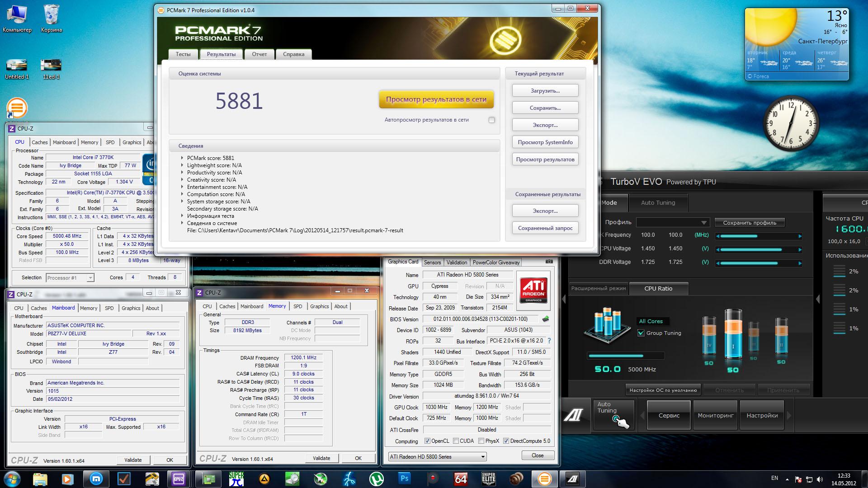This screenshot has height=488, width=868.
Task: Adjust the DDR Voltage slider
Action: coord(759,263)
